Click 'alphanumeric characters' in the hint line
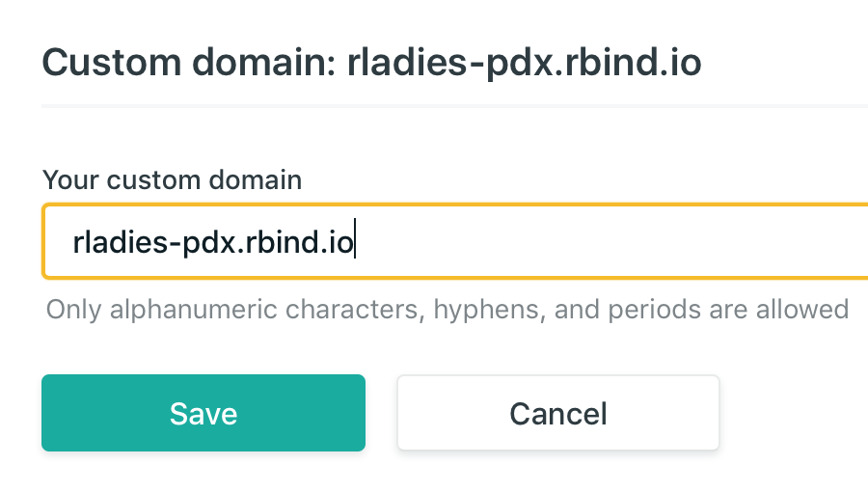 263,309
